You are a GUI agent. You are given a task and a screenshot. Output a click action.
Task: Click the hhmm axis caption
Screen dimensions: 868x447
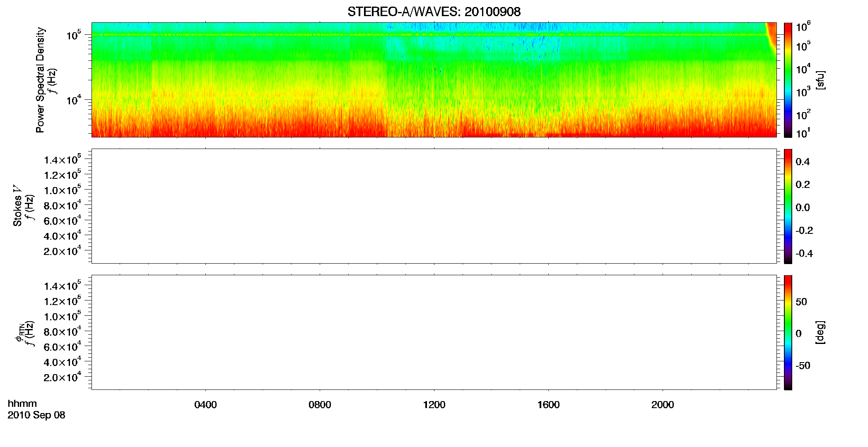click(x=22, y=404)
